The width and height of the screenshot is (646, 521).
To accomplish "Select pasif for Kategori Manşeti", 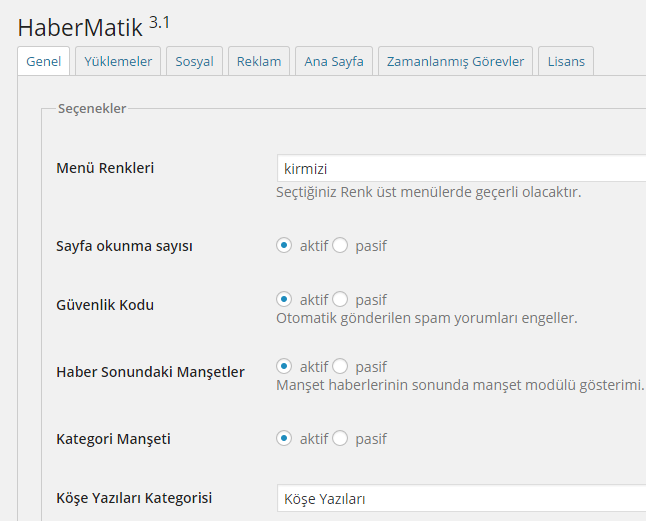I will point(340,438).
